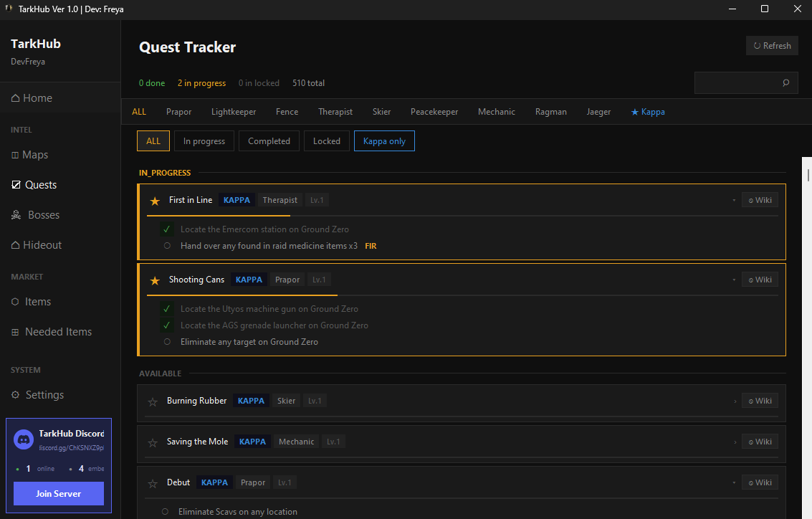Click the search magnifier icon
The height and width of the screenshot is (519, 812).
[x=785, y=83]
